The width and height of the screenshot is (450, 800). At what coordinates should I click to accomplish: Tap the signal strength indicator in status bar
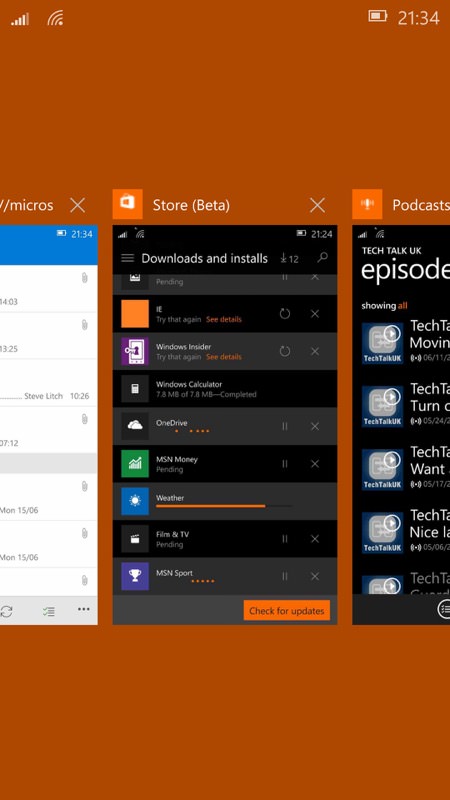pos(20,19)
